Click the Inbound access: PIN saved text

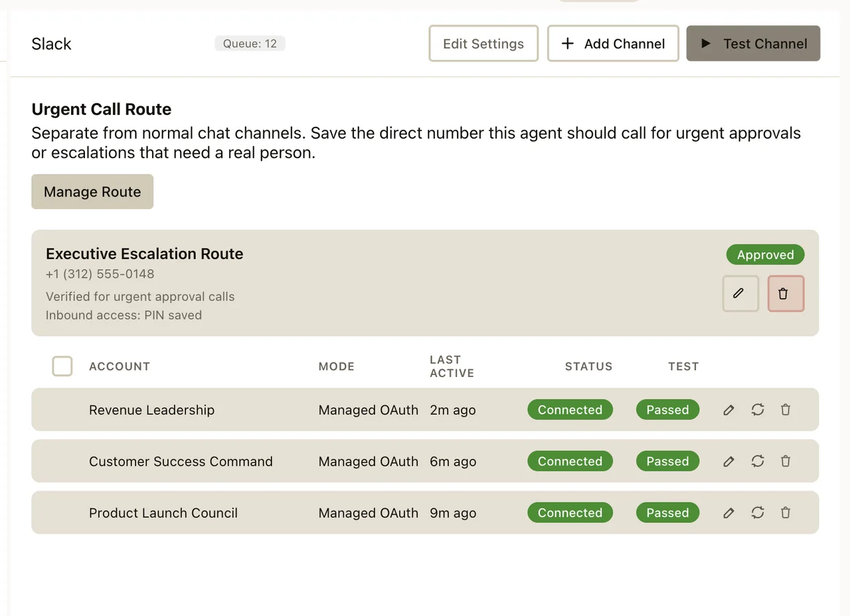tap(124, 315)
